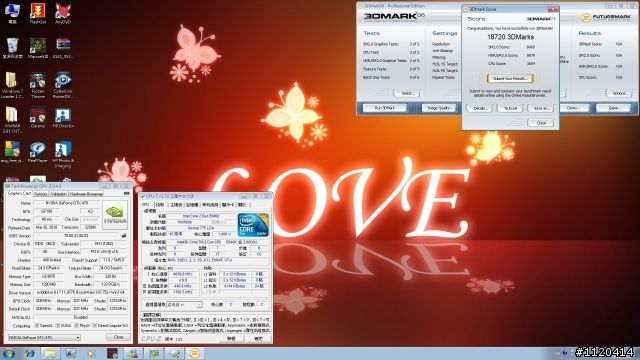Open the RAR archive desktop icon
The width and height of the screenshot is (640, 360).
(63, 48)
